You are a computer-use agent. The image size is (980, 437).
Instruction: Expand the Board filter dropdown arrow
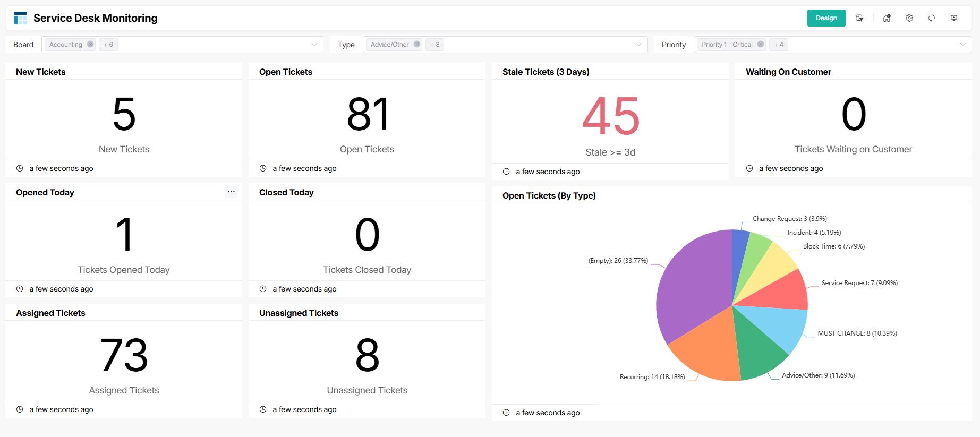click(x=314, y=45)
